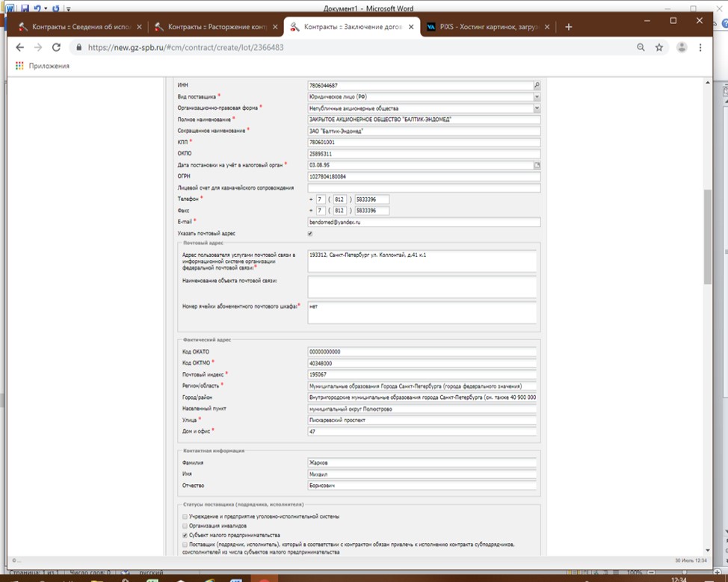Click the 'Наименование объекта почтовой связи' textarea
The image size is (728, 582).
click(x=422, y=287)
